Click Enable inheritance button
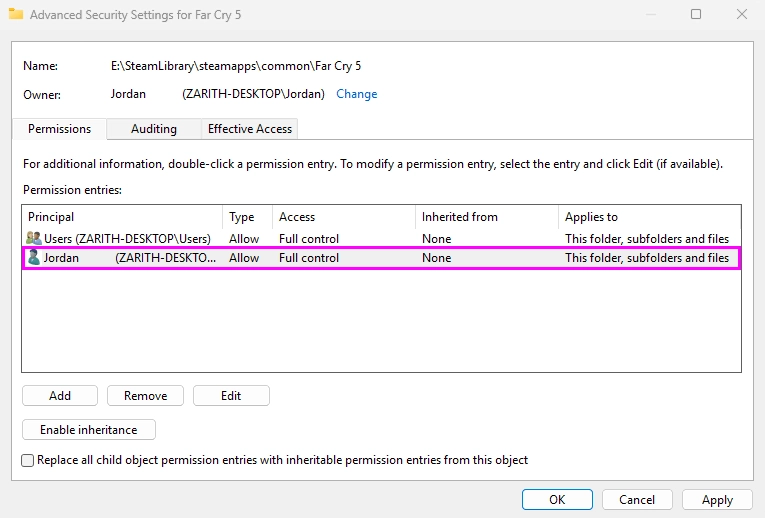 click(x=89, y=430)
